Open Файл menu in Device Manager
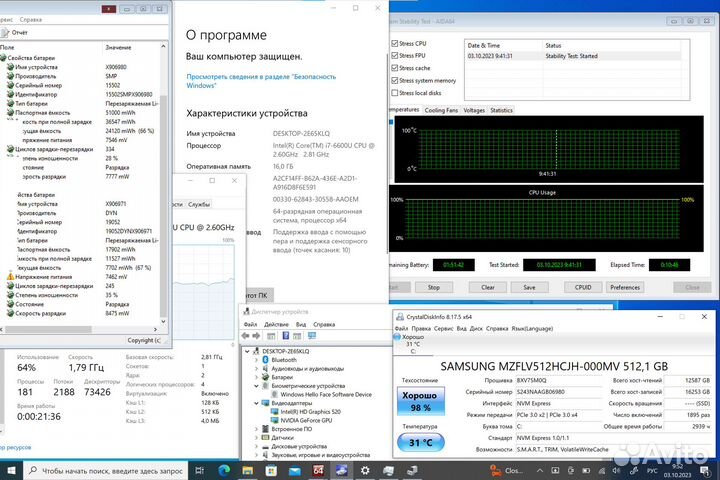The width and height of the screenshot is (720, 480). click(250, 324)
